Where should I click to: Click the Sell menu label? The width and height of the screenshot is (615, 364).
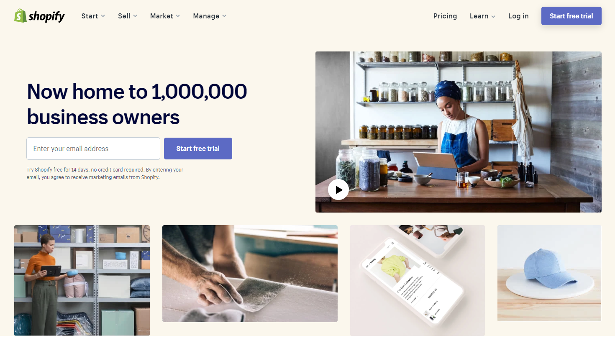click(x=124, y=16)
